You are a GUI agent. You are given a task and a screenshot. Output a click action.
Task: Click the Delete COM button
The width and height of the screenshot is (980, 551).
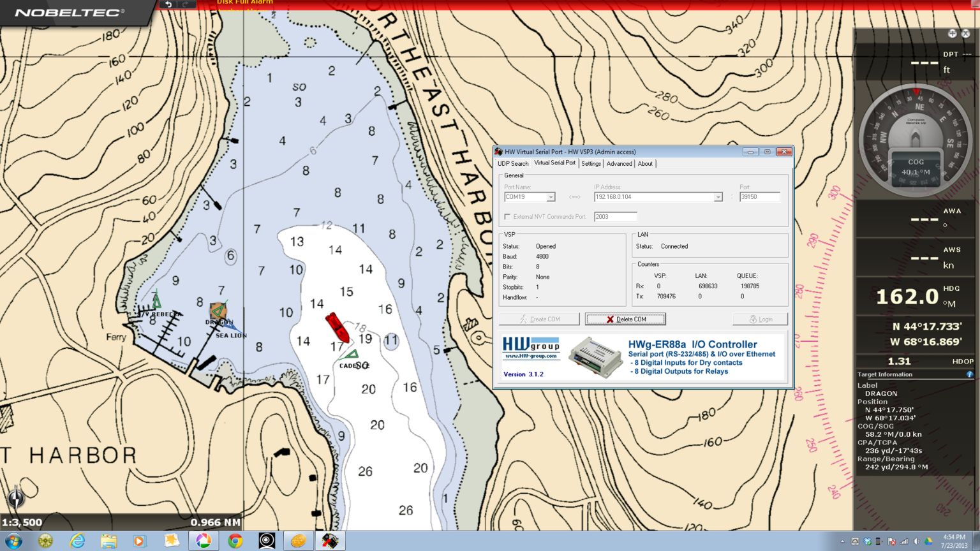(625, 319)
